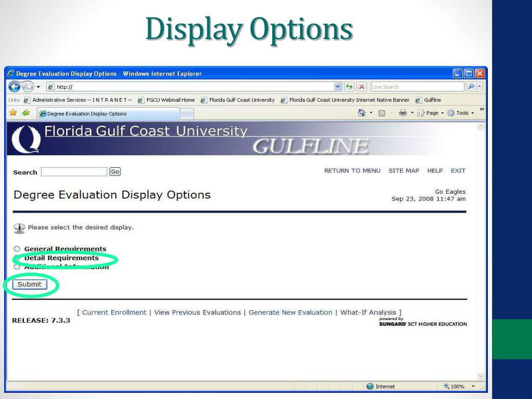Click the Florida Gulf Coast University header link
This screenshot has width=532, height=399.
146,131
